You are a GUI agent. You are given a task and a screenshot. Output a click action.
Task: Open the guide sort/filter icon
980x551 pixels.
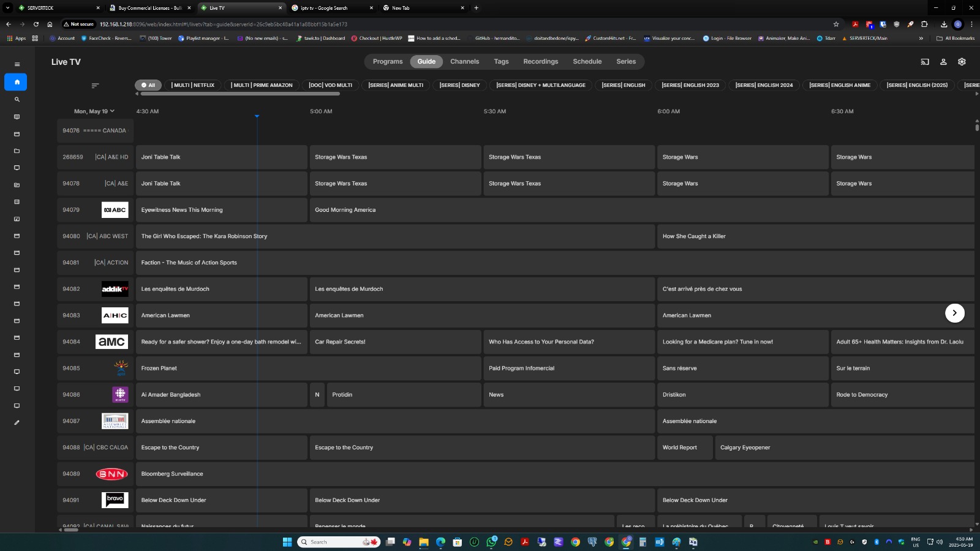pos(95,86)
